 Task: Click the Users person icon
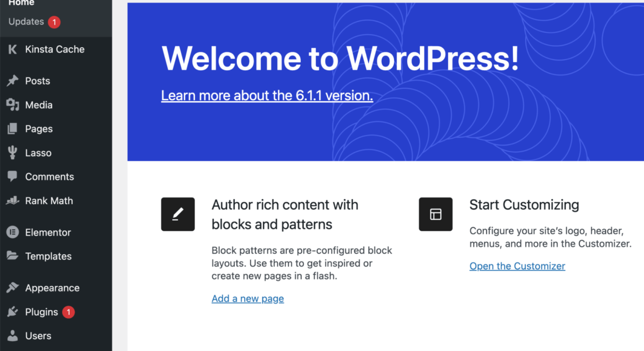[x=12, y=336]
